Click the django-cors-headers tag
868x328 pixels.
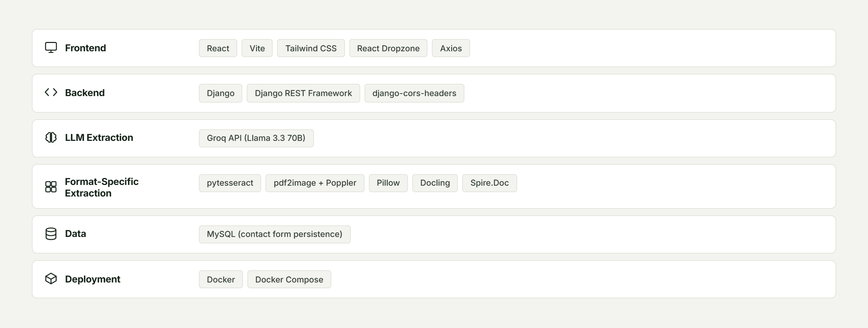pyautogui.click(x=414, y=93)
